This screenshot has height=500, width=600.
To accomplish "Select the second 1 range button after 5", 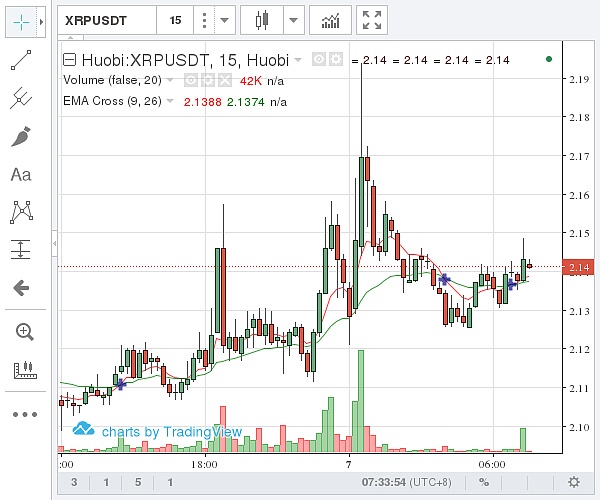I will coord(170,482).
